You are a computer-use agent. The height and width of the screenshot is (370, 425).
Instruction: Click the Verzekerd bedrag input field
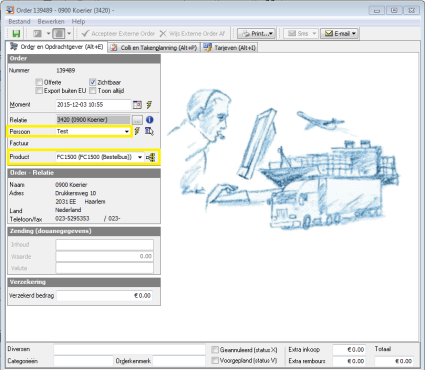(105, 296)
